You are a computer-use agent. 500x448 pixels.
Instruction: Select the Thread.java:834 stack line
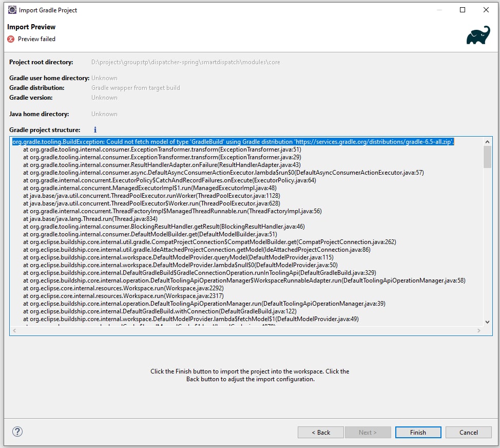[90, 218]
